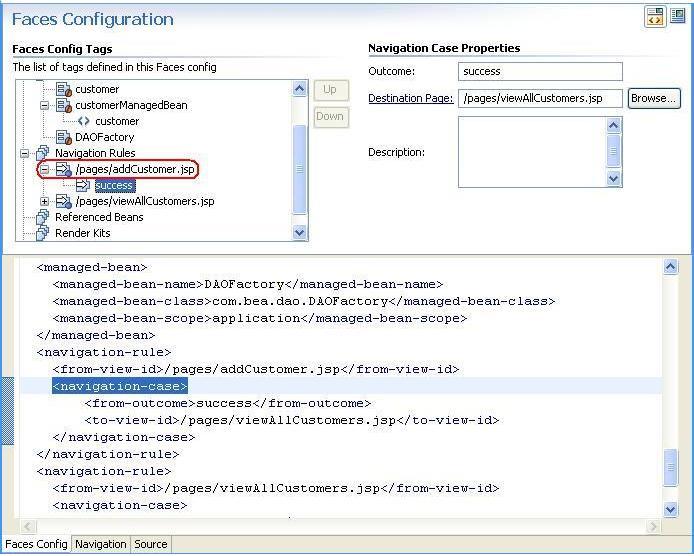Image resolution: width=694 pixels, height=556 pixels.
Task: Click the highlighted <navigation-case> source line
Action: pos(120,386)
